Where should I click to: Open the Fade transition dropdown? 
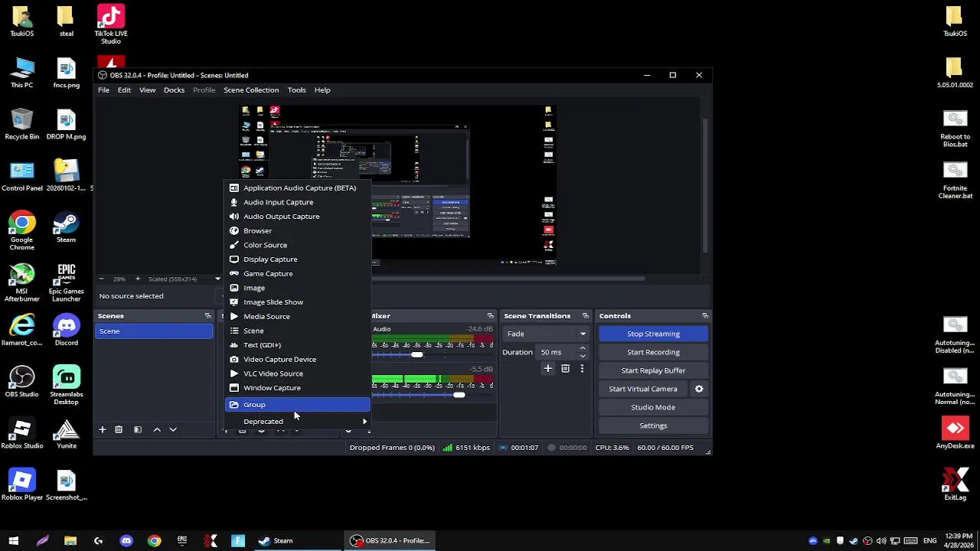coord(546,334)
